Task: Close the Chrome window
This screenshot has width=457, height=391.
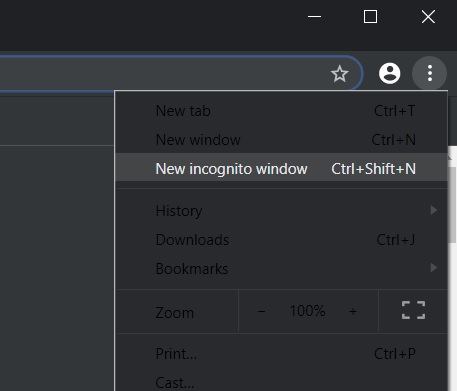Action: pos(428,16)
